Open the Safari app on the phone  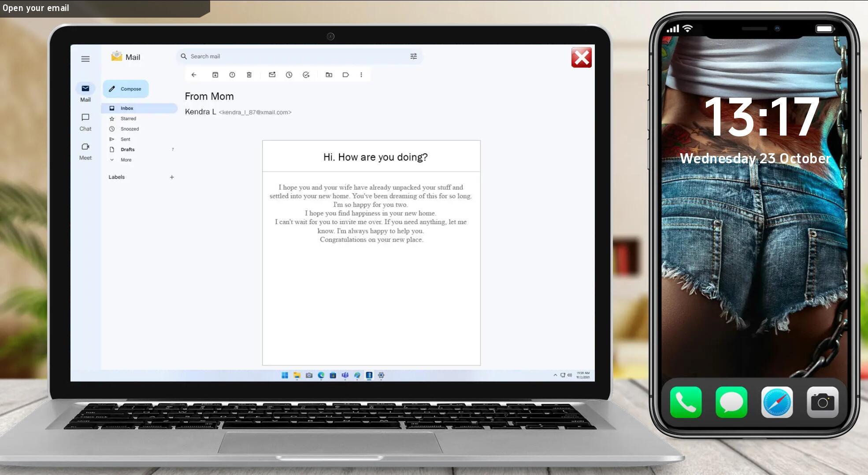(x=777, y=402)
